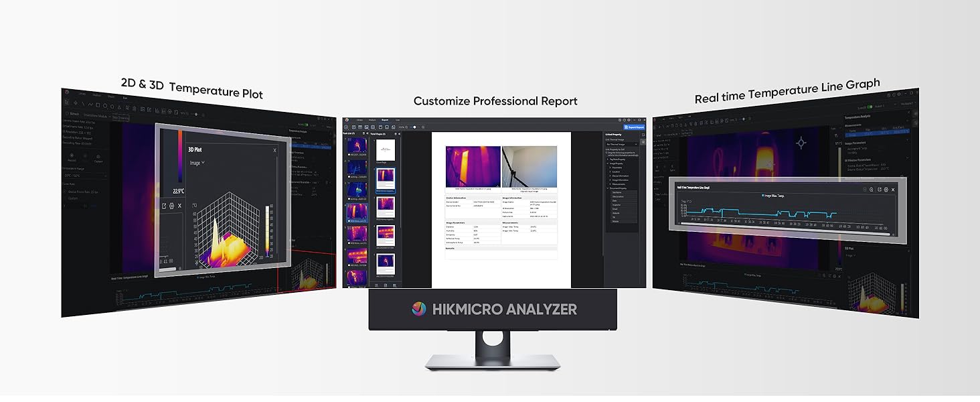Click the crosshair marker on the thermal image
This screenshot has width=980, height=402.
pos(801,142)
